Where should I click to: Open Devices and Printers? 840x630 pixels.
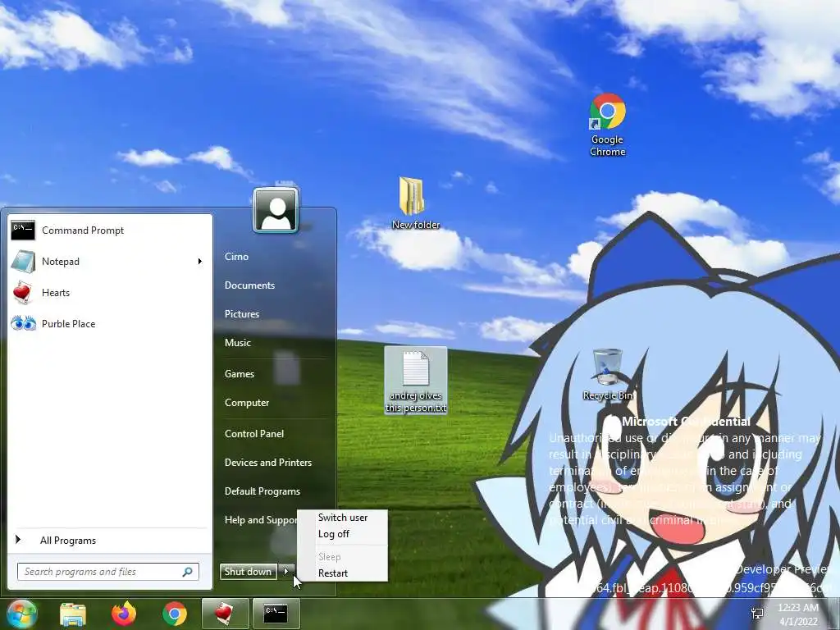[268, 463]
